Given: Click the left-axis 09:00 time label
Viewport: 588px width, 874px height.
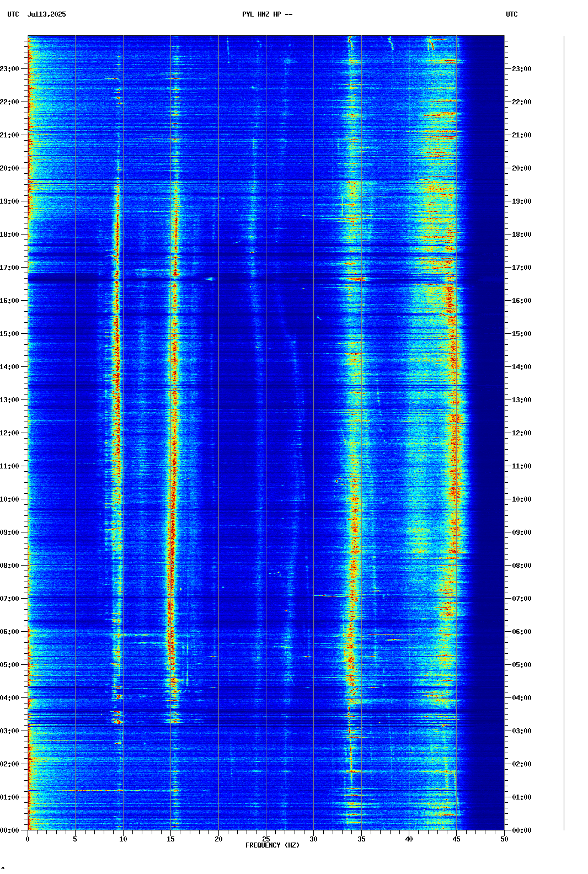Looking at the screenshot, I should (x=9, y=532).
